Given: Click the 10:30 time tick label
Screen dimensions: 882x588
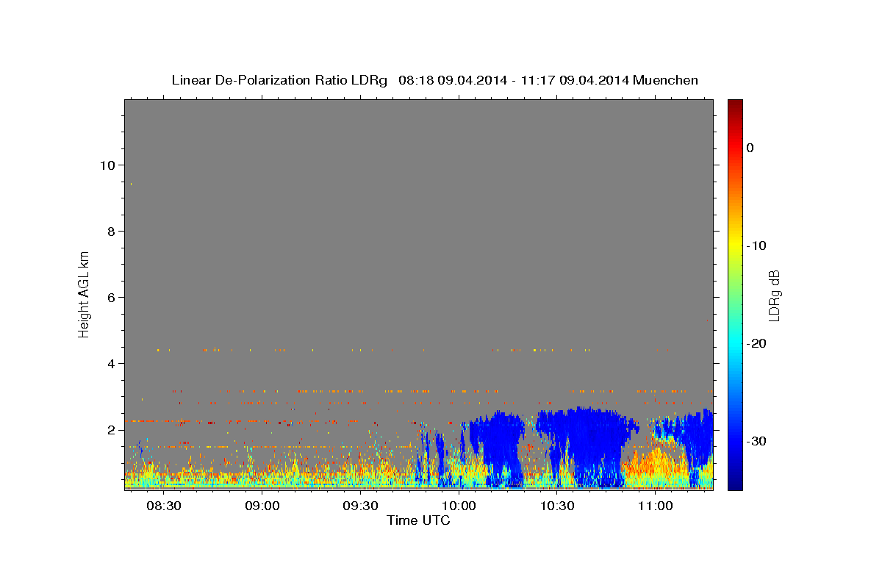Looking at the screenshot, I should point(557,506).
